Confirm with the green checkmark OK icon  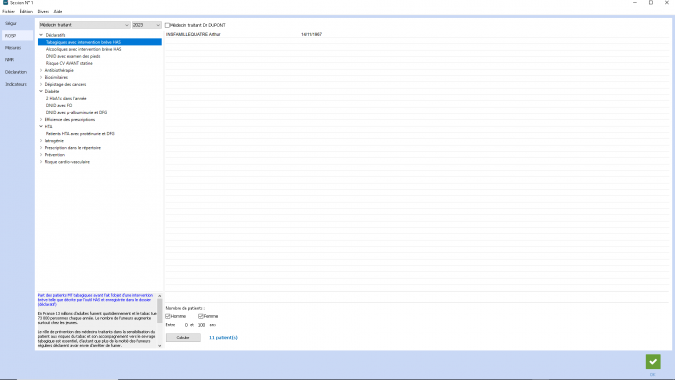tap(653, 361)
